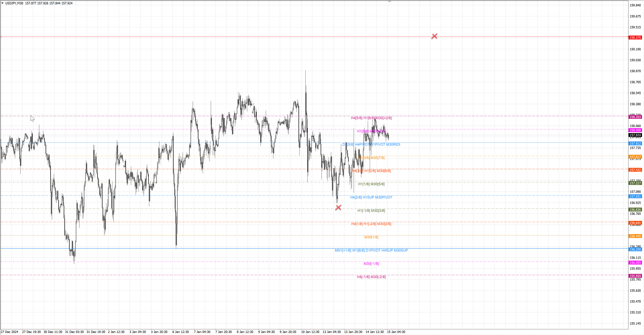644x335 pixels.
Task: Click the '6 Jan 12:30' date on the time axis
Action: pos(180,332)
